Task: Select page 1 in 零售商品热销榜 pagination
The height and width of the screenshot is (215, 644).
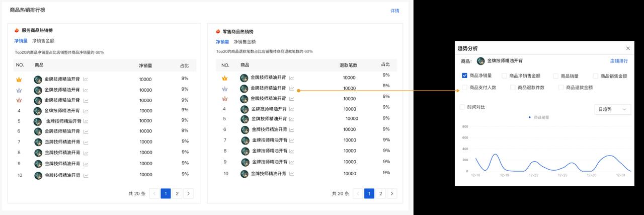Action: (369, 193)
